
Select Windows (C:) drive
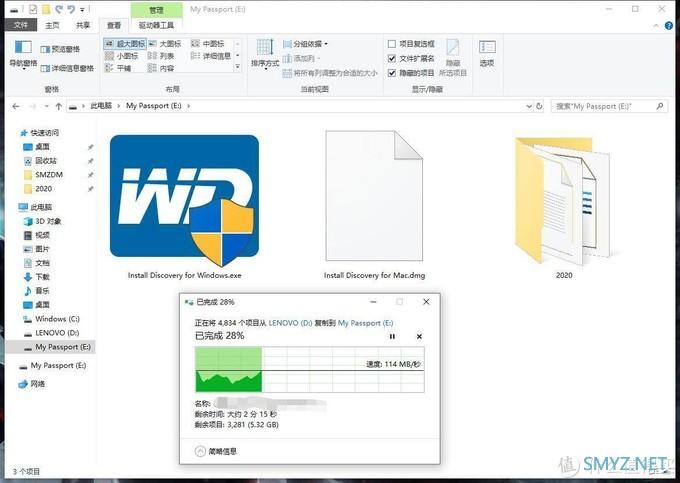pos(57,319)
